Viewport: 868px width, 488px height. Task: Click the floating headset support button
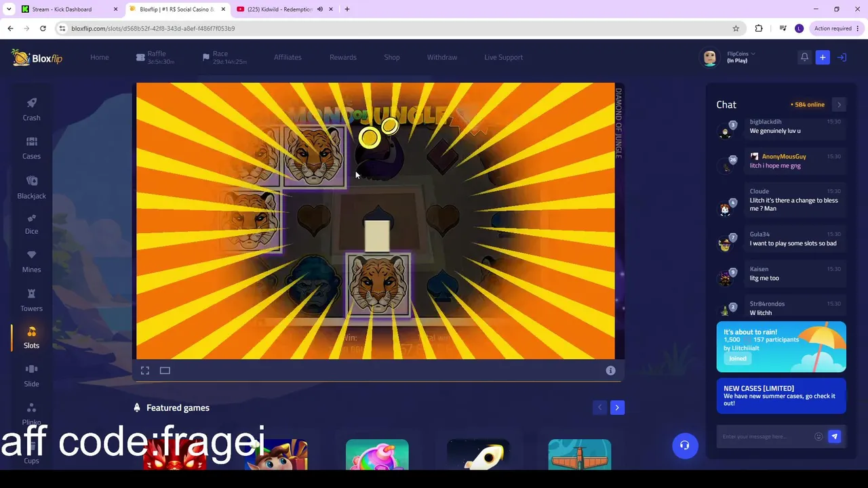(685, 445)
